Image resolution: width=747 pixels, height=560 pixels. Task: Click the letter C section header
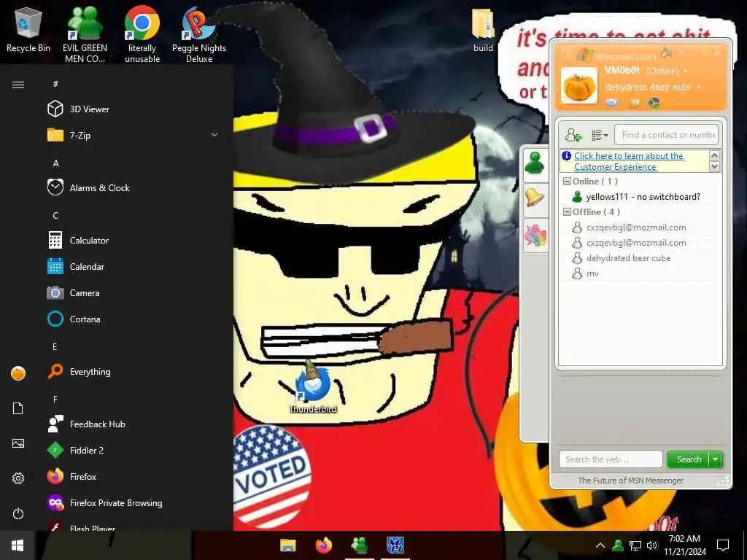55,216
